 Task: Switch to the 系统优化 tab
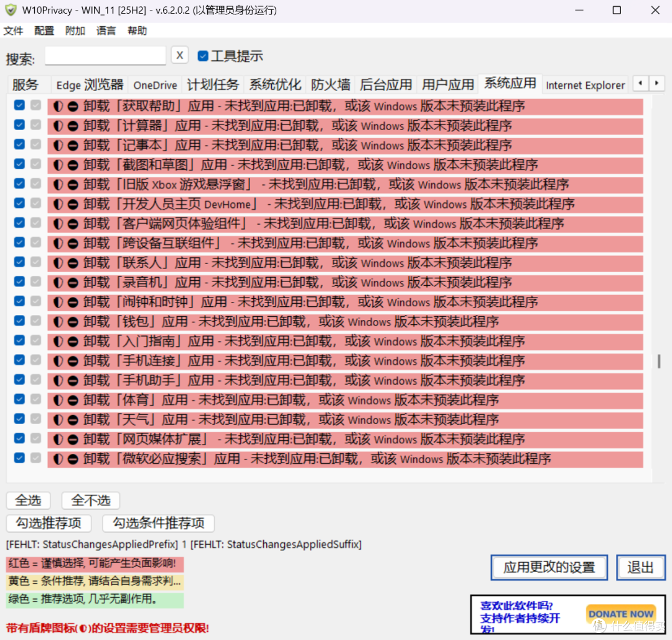coord(275,85)
